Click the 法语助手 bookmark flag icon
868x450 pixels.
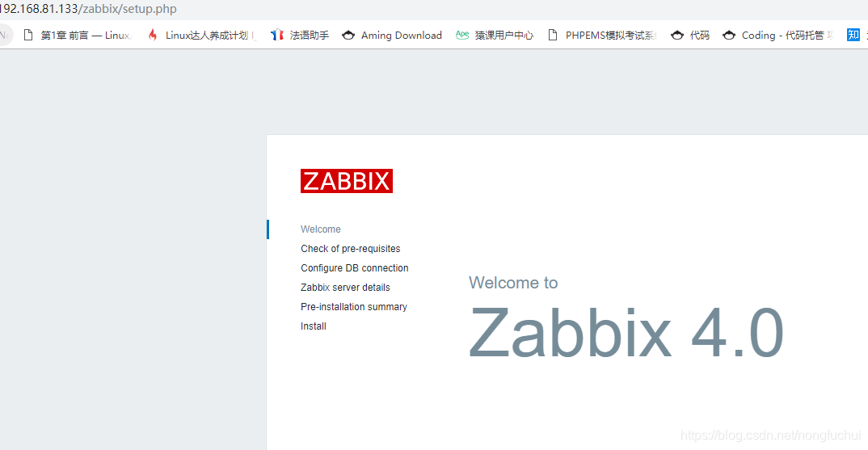click(276, 36)
